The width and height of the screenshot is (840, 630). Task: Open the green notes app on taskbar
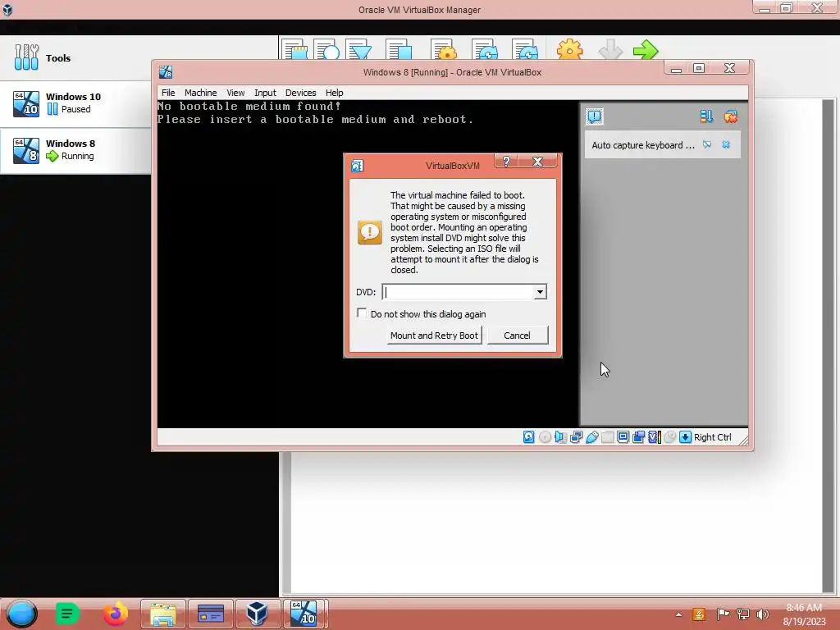(x=67, y=614)
